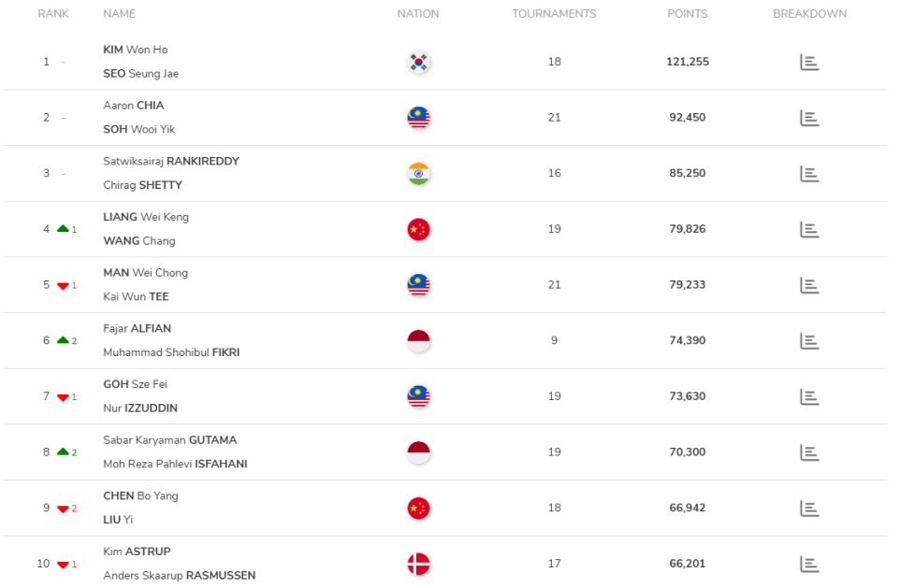Click breakdown icon for Liang Wei Keng pair
898x588 pixels.
click(809, 229)
